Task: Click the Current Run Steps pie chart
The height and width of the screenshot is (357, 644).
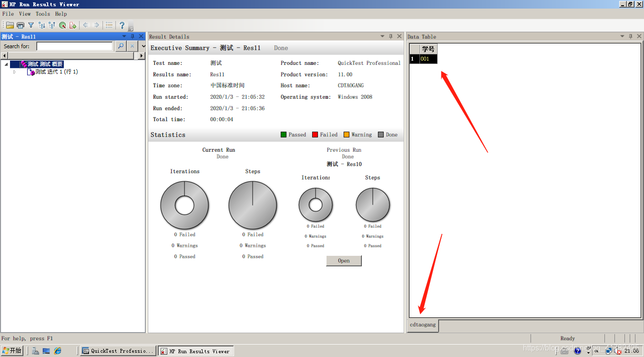Action: (x=253, y=206)
